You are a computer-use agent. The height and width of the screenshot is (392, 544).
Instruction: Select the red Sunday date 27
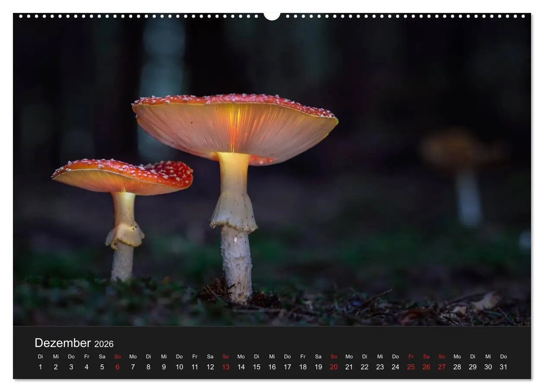coord(442,367)
